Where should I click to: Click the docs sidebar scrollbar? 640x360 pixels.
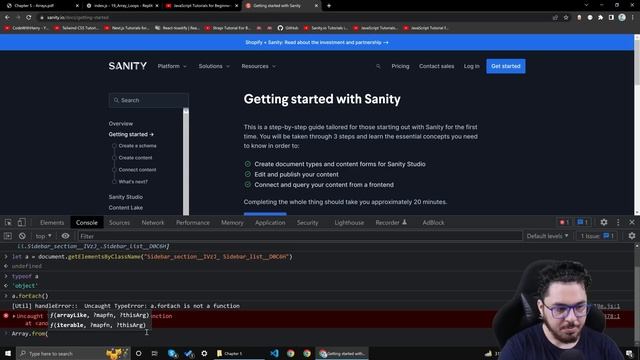186,161
